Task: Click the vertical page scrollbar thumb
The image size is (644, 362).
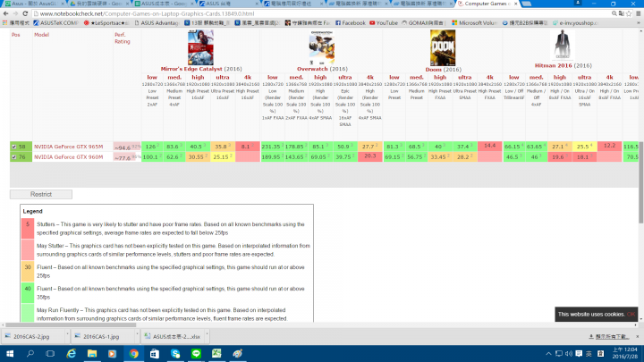Action: pos(641,182)
